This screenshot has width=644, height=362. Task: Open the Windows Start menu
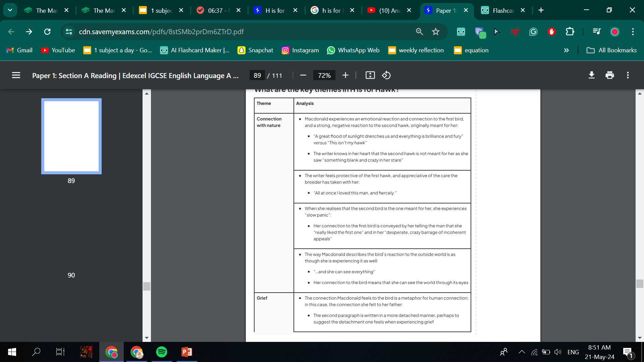click(12, 352)
